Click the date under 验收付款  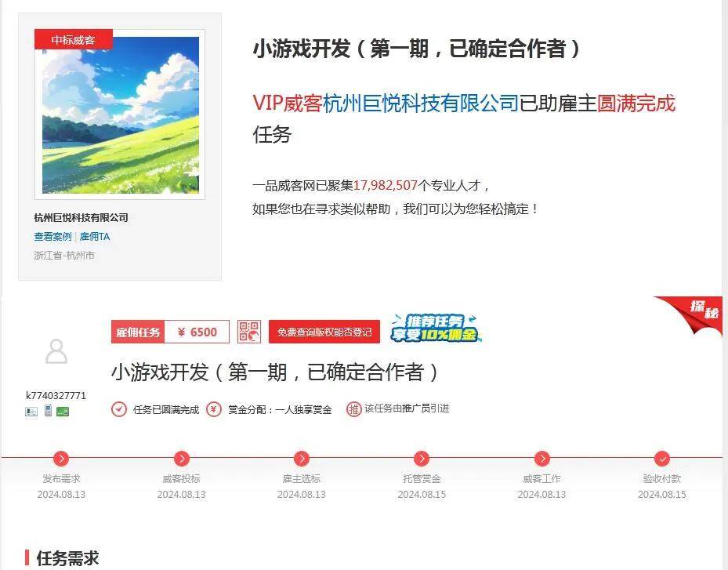[661, 494]
